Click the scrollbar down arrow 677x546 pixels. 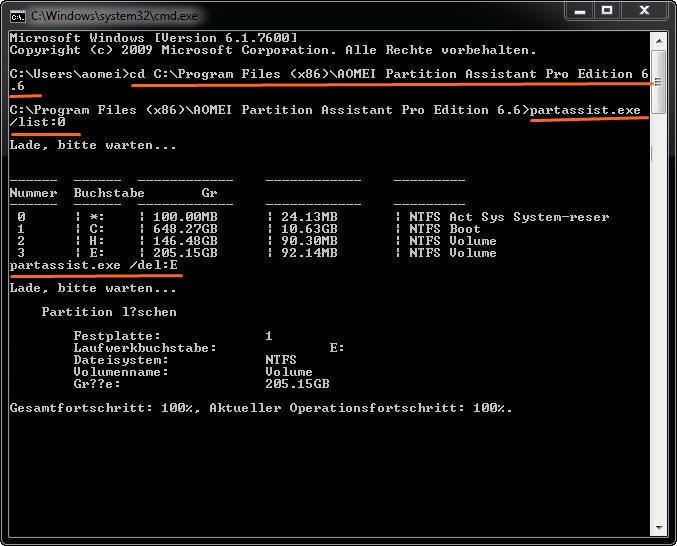pyautogui.click(x=658, y=527)
